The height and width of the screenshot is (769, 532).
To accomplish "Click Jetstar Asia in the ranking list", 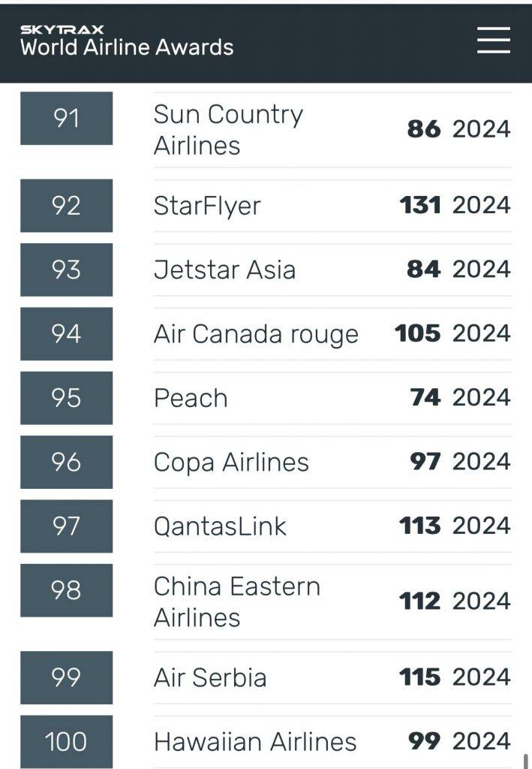I will pos(224,270).
